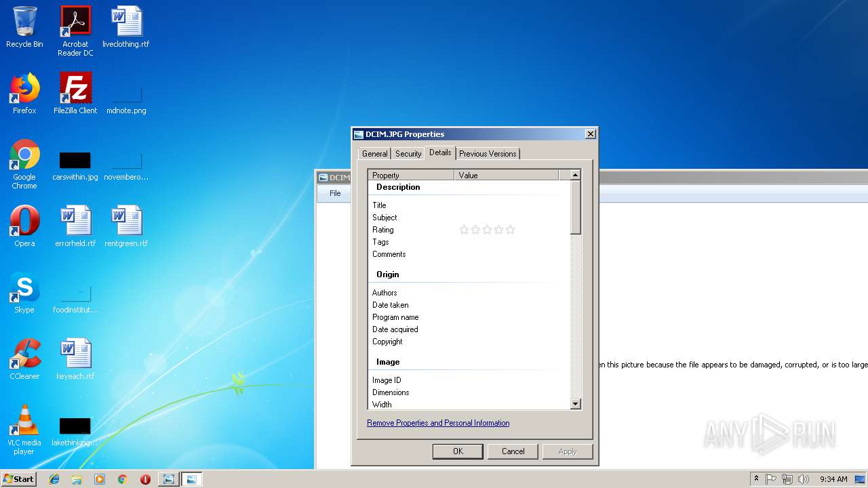The image size is (868, 488).
Task: Select the Title property row
Action: (x=469, y=205)
